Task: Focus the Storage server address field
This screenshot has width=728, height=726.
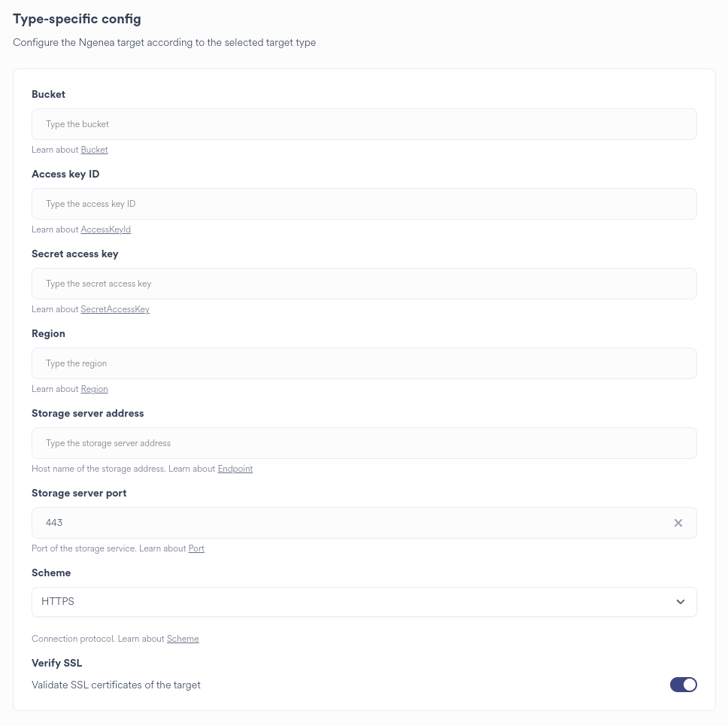Action: click(364, 443)
